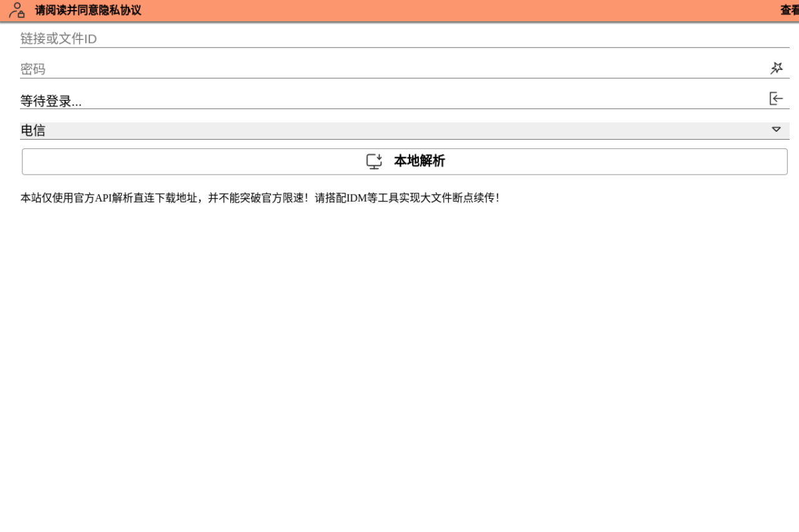Click the 请阅读并同意隐私协议 banner text
799x532 pixels.
pos(88,10)
